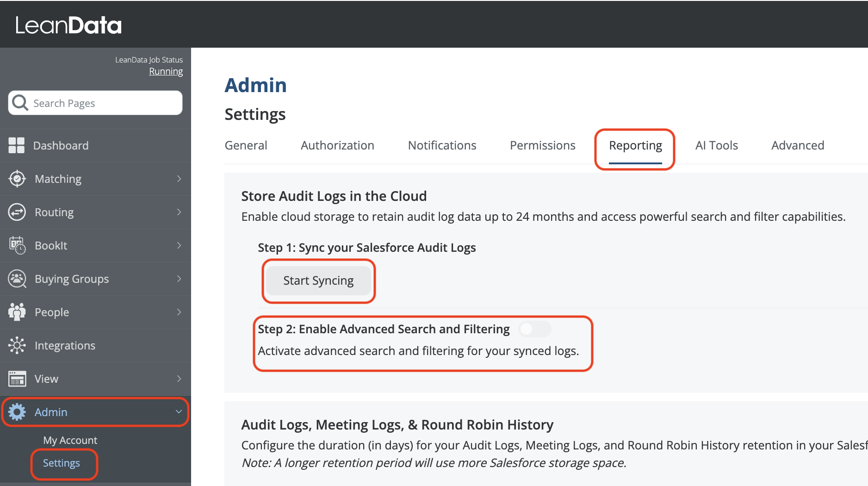Click the Admin menu label
Viewport: 868px width, 486px height.
click(51, 412)
